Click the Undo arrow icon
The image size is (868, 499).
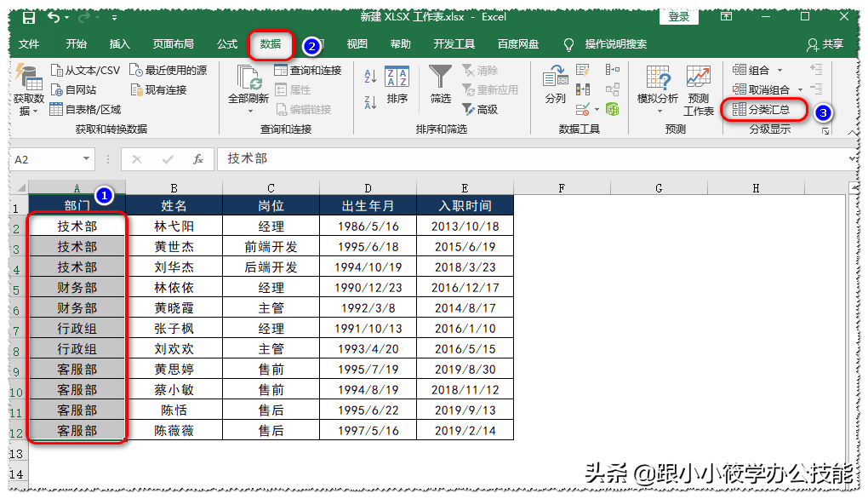click(53, 17)
